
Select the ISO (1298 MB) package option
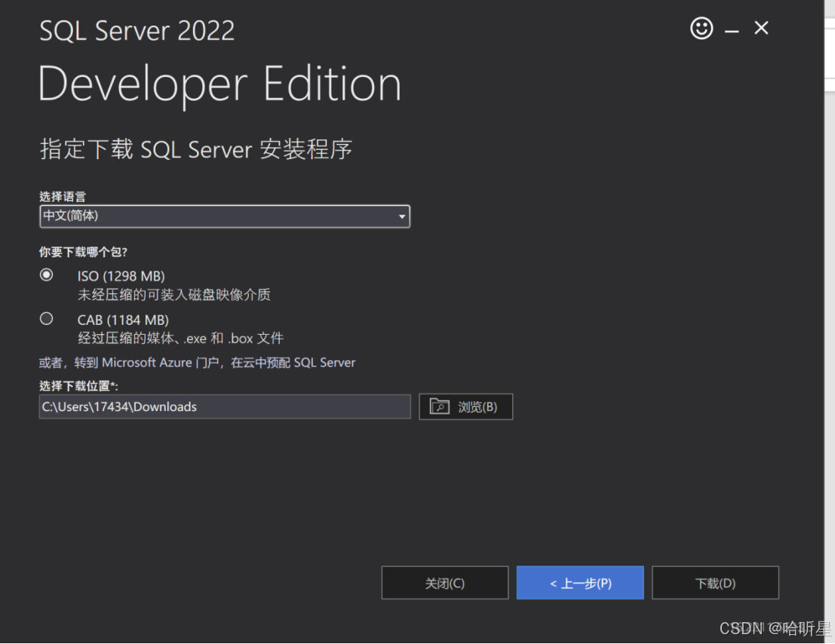[46, 275]
